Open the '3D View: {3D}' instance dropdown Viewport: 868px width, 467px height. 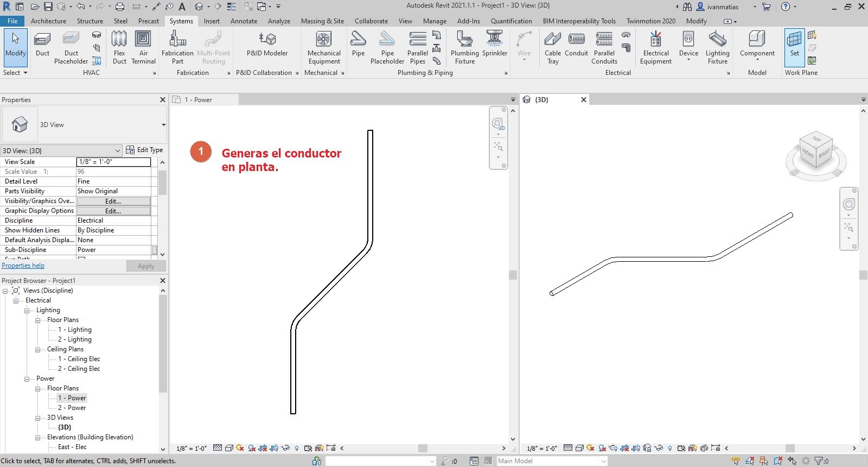[61, 150]
